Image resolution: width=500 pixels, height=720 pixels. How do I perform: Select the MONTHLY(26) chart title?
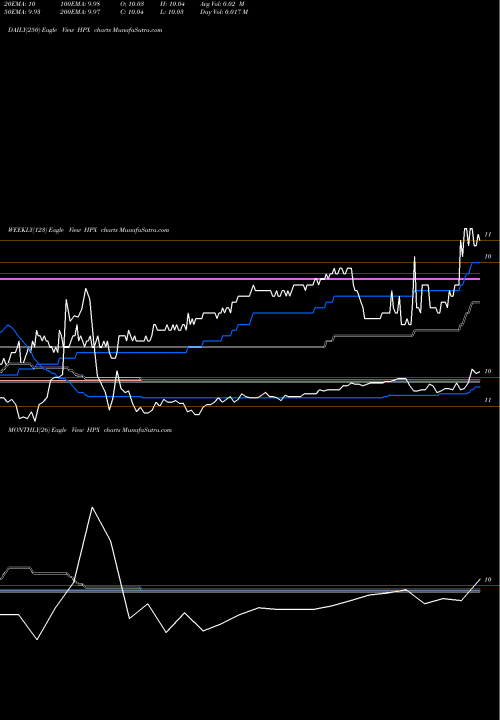click(x=90, y=430)
